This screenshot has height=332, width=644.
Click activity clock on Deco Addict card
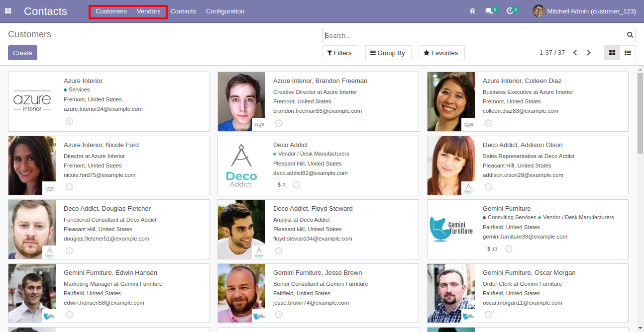click(x=296, y=185)
